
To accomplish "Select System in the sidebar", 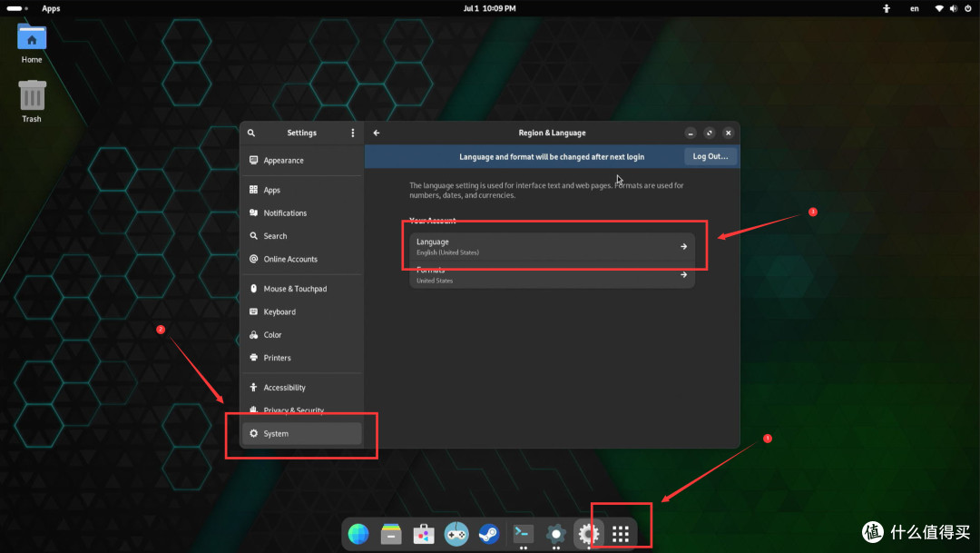I will click(x=302, y=433).
